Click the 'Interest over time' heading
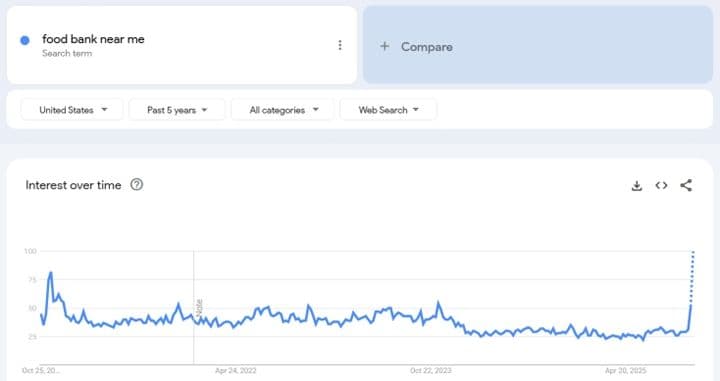The height and width of the screenshot is (381, 720). 73,185
